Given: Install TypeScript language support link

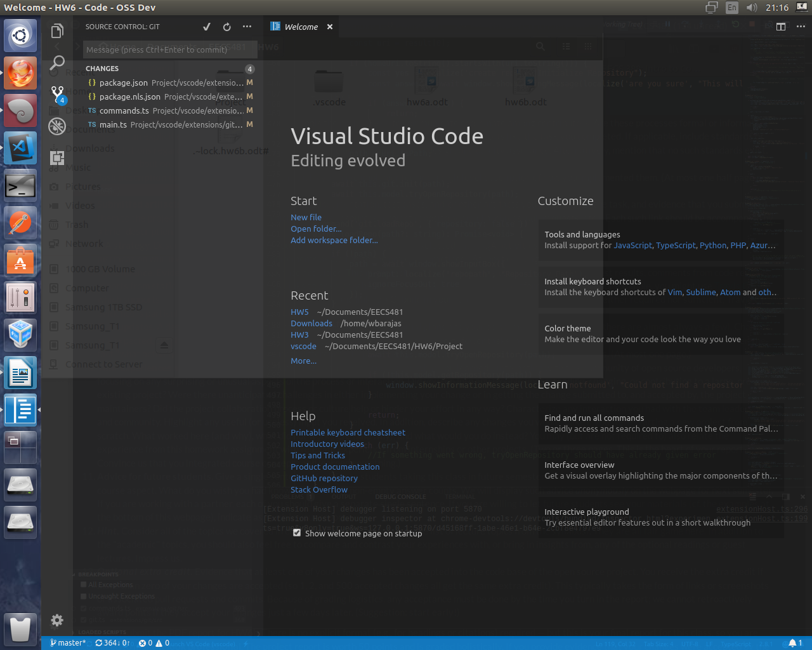Looking at the screenshot, I should 676,245.
